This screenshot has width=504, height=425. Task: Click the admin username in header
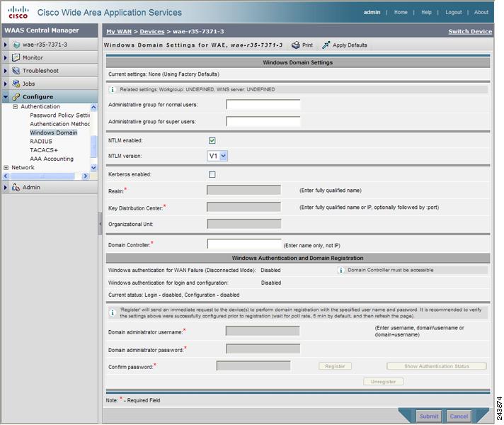[372, 12]
